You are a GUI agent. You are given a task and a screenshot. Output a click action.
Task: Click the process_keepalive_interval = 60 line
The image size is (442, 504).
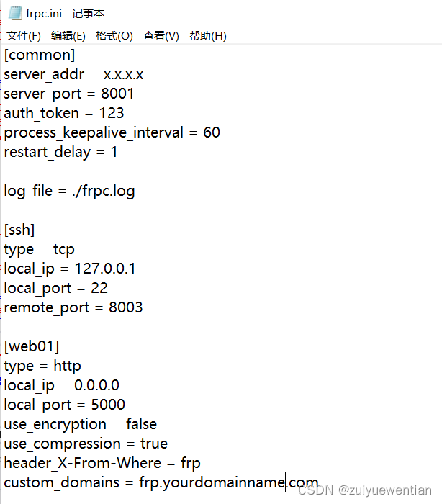point(112,132)
